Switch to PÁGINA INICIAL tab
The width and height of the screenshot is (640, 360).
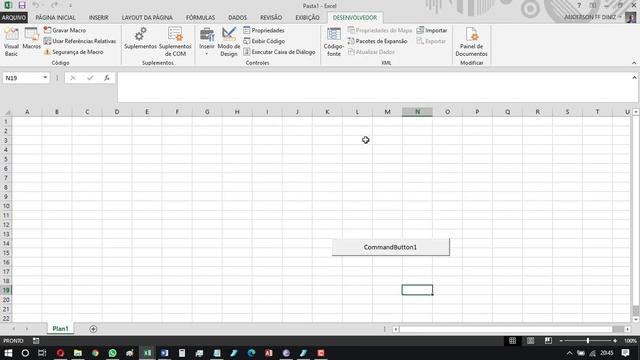click(56, 18)
